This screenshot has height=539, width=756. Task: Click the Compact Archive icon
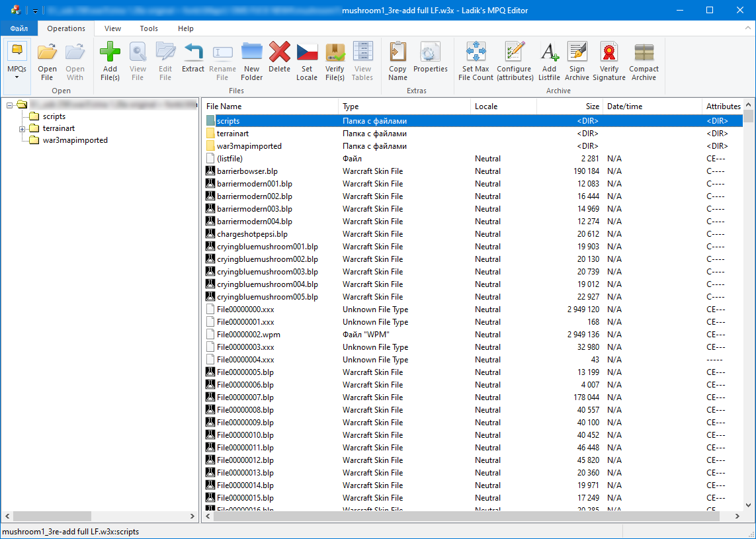pyautogui.click(x=644, y=52)
